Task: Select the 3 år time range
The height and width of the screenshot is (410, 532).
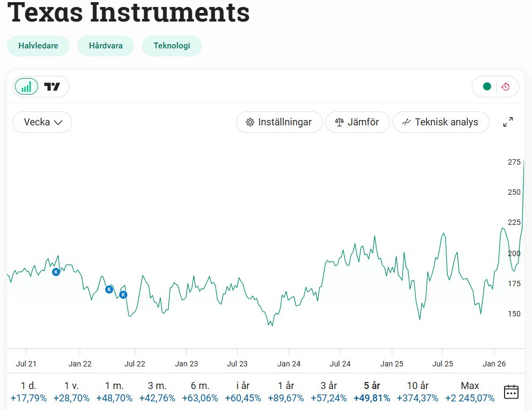Action: click(329, 392)
